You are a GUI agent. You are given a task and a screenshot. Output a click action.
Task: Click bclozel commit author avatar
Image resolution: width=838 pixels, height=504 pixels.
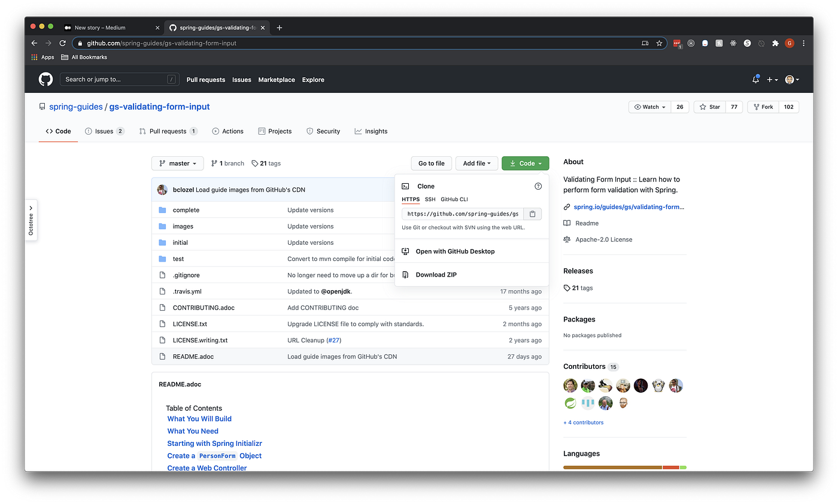(162, 190)
